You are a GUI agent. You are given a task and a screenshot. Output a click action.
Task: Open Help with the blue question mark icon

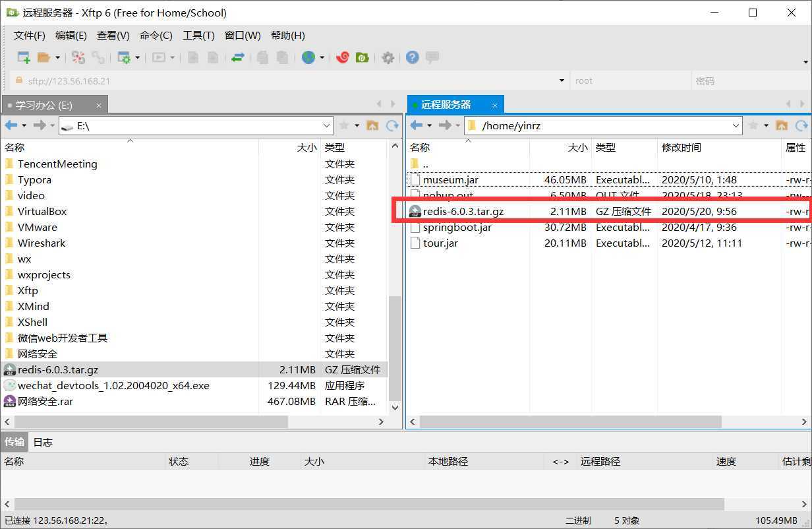[413, 57]
